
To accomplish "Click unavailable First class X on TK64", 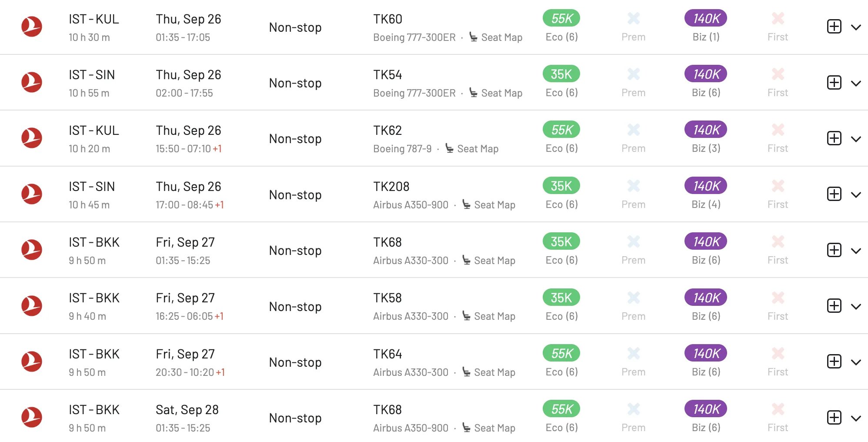I will pos(778,353).
